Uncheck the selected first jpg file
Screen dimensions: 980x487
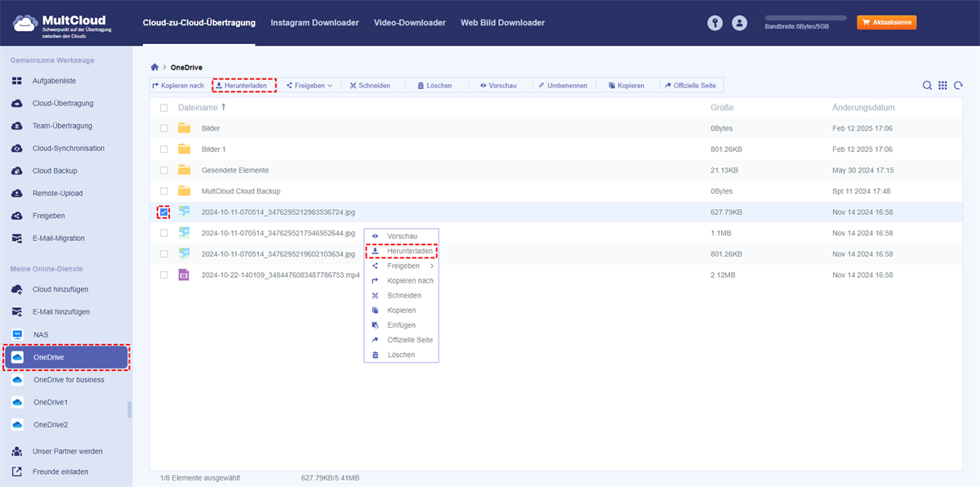[x=164, y=212]
